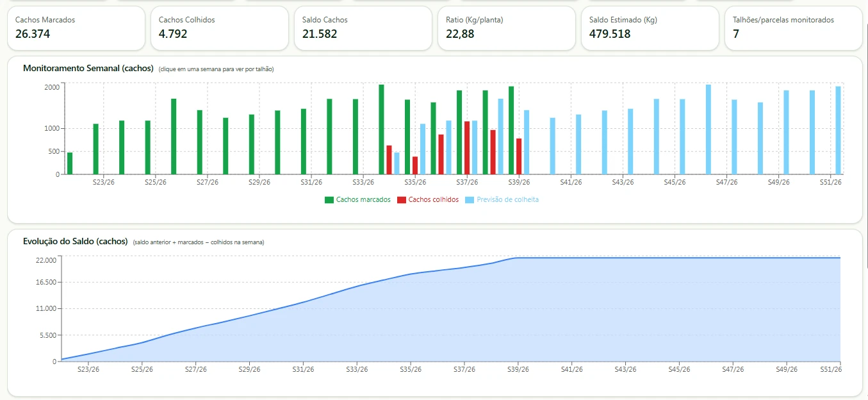Image resolution: width=868 pixels, height=400 pixels.
Task: Select the blue forecast bar at S43/26
Action: pos(630,142)
